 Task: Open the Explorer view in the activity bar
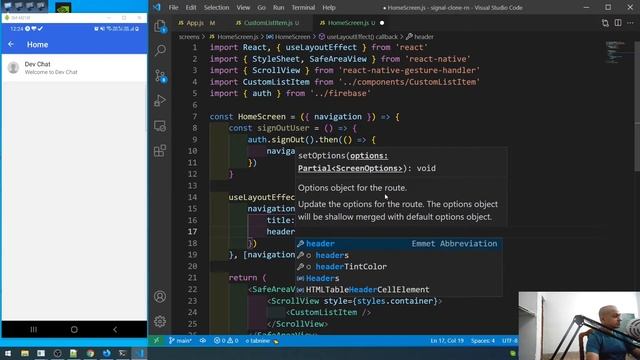tap(160, 26)
